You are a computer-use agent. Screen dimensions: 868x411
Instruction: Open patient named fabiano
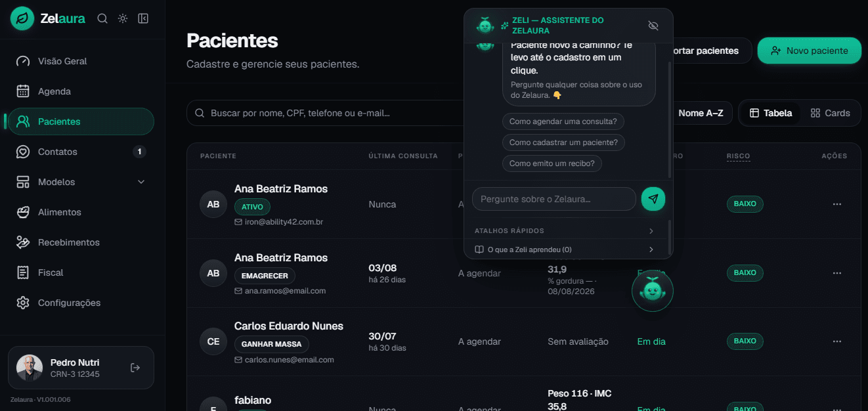(253, 400)
